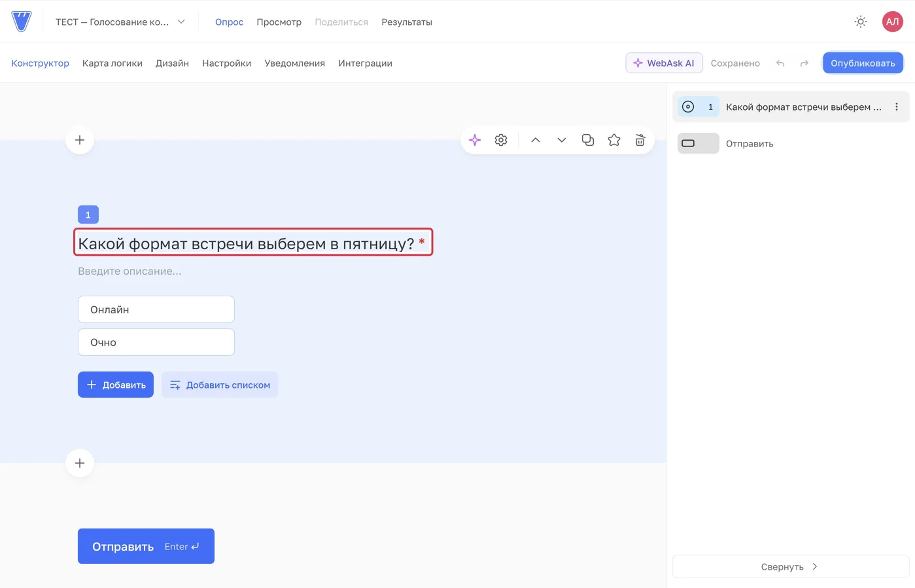Open the Результаты tab
The image size is (915, 588).
pyautogui.click(x=407, y=22)
